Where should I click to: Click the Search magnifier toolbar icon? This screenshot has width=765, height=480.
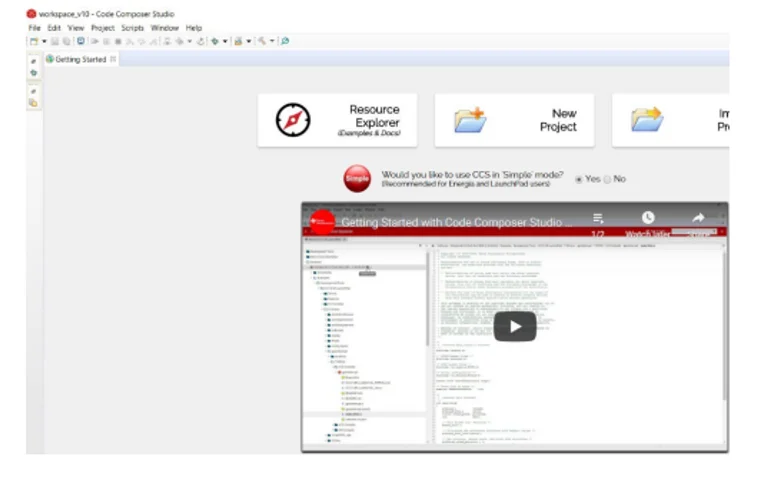click(285, 41)
